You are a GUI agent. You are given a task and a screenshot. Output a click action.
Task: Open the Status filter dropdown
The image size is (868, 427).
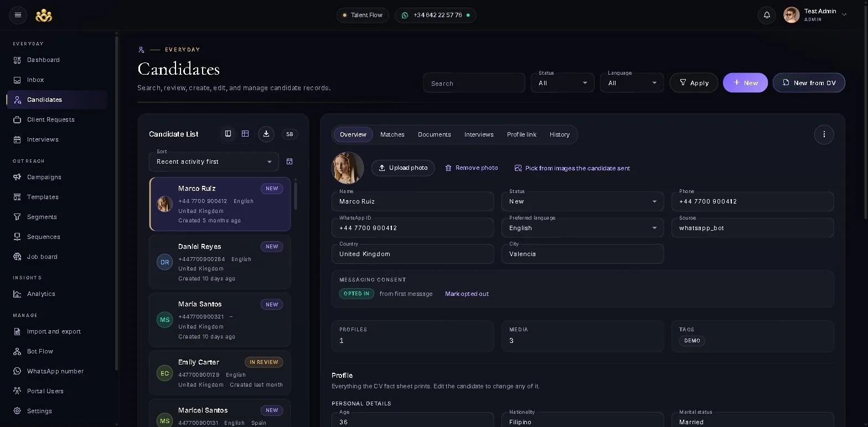tap(562, 83)
